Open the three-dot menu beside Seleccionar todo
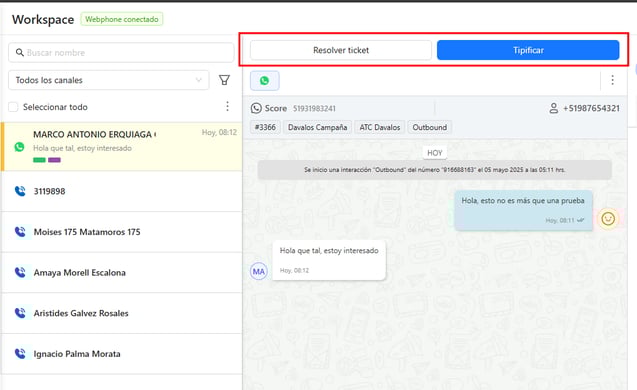This screenshot has width=637, height=390. click(x=228, y=106)
